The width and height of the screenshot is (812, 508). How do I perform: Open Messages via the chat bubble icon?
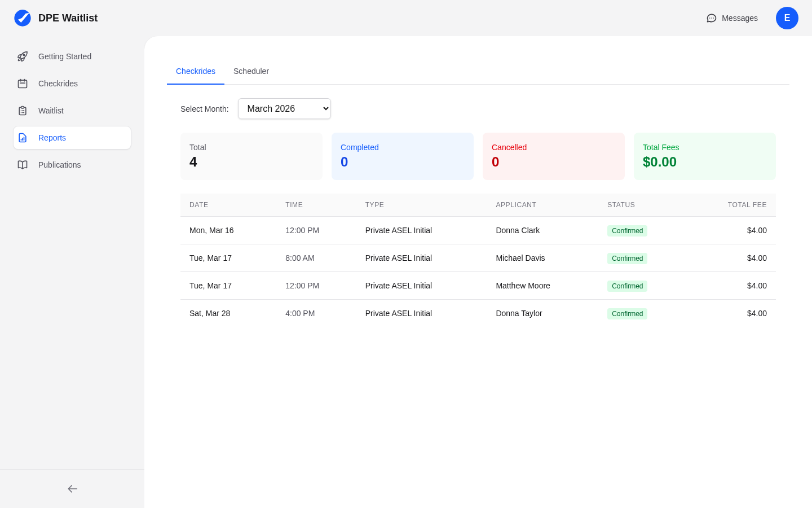tap(711, 18)
